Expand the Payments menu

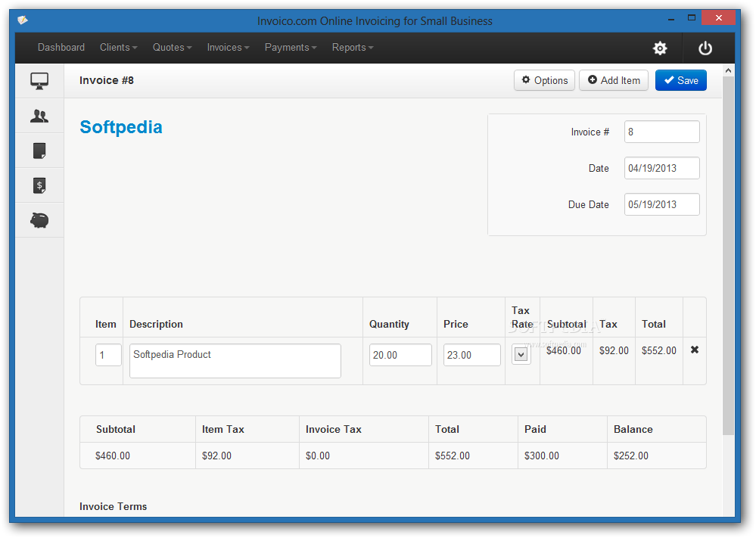(x=291, y=47)
